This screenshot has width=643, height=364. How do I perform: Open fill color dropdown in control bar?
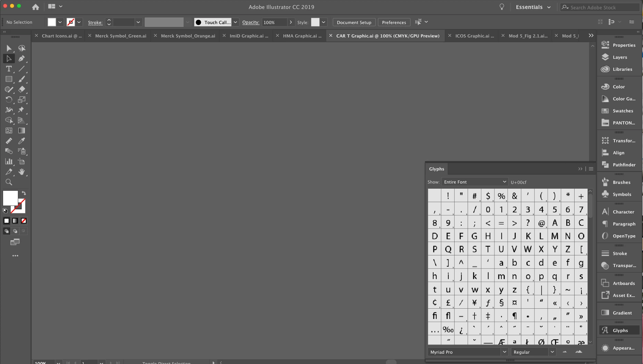click(60, 22)
